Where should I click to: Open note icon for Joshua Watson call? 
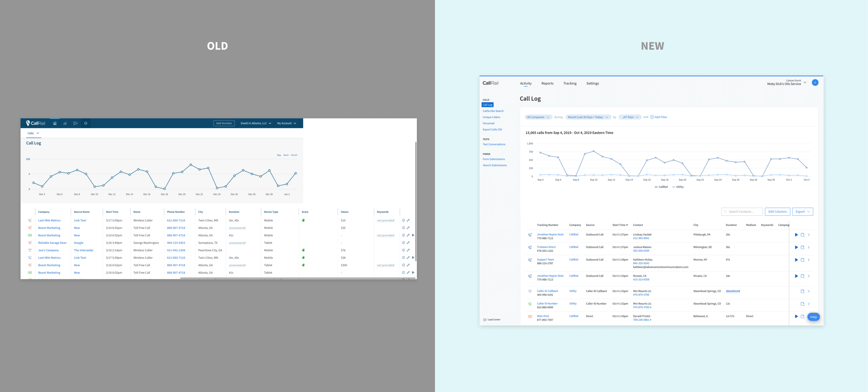[x=802, y=248]
